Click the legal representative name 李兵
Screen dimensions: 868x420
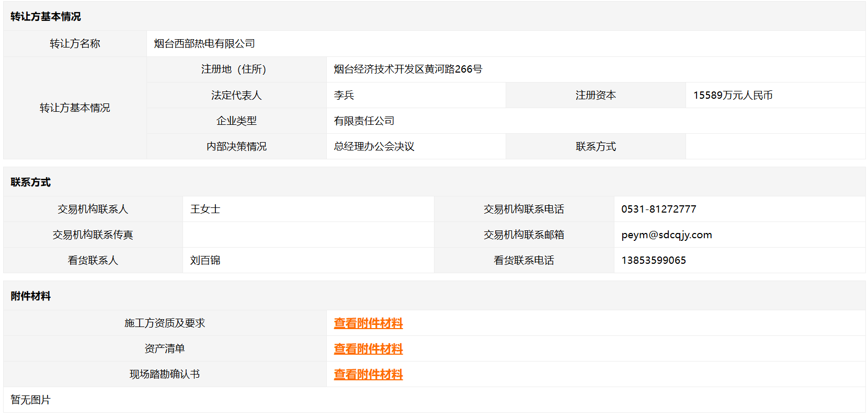(344, 96)
